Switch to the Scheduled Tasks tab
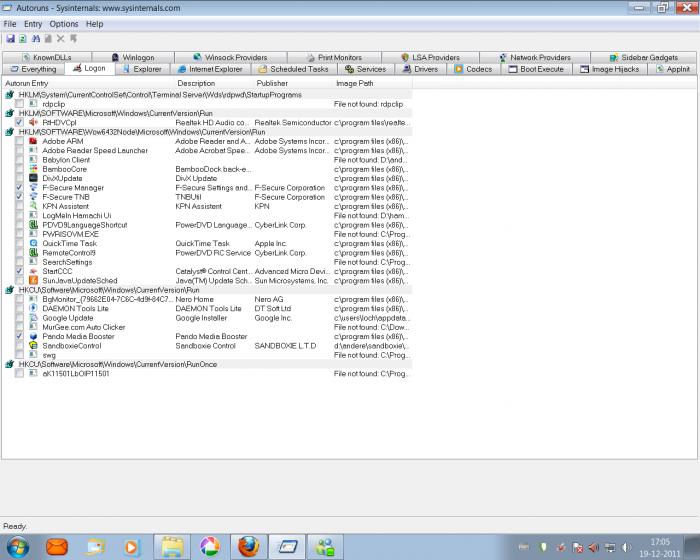The height and width of the screenshot is (560, 700). 294,69
